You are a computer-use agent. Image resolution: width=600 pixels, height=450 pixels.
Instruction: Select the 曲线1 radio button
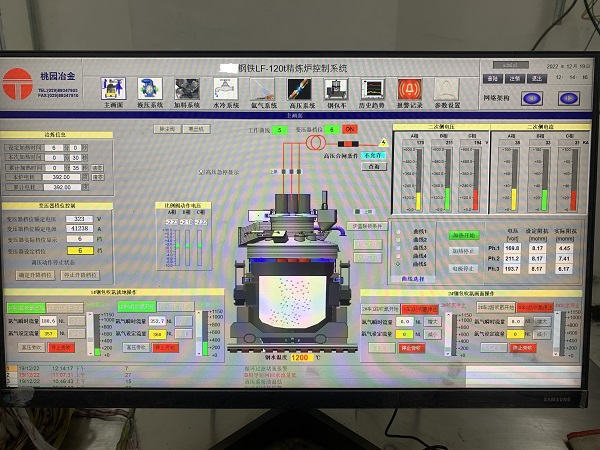pyautogui.click(x=397, y=229)
